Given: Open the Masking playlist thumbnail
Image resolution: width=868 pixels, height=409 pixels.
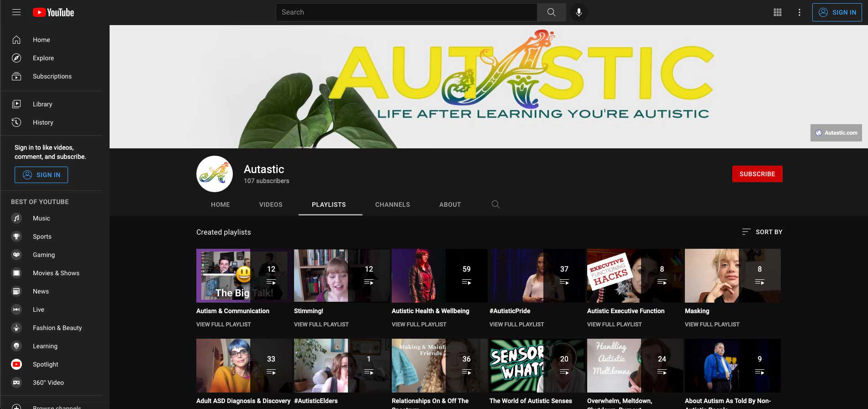Looking at the screenshot, I should (x=733, y=276).
